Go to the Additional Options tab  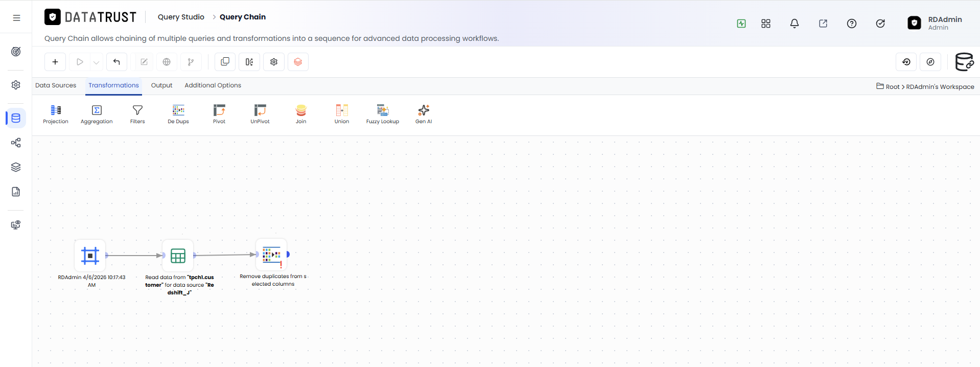pos(213,85)
